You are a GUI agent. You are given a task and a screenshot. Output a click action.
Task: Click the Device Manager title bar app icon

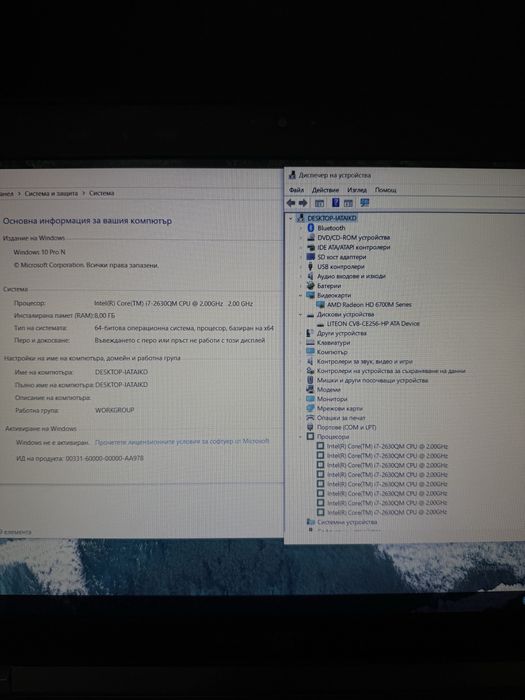coord(292,175)
